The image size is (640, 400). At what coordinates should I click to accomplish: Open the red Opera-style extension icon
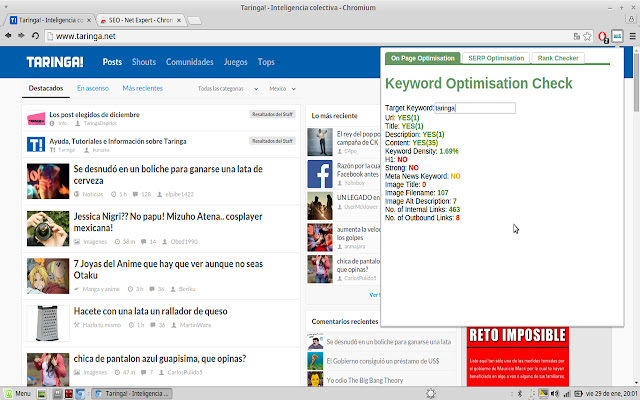click(603, 37)
